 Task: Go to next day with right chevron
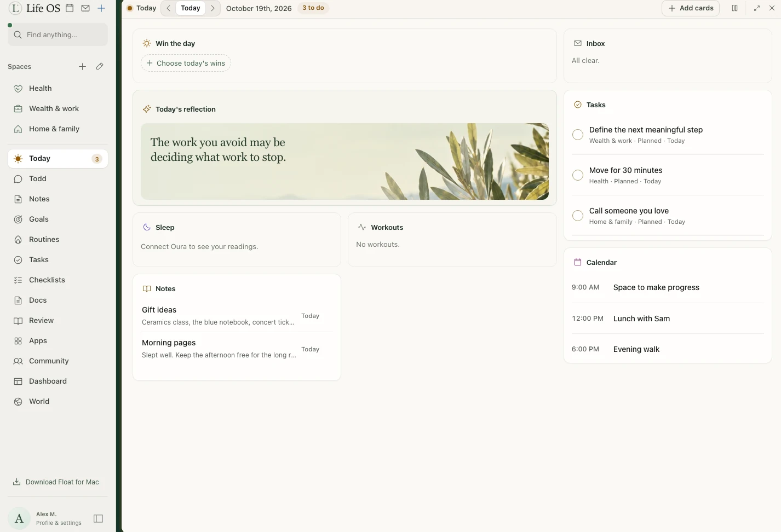[213, 8]
